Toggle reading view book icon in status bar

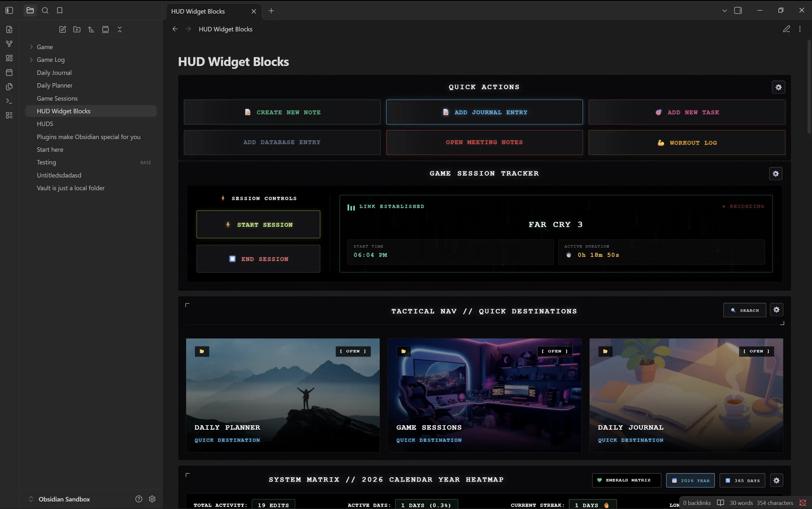pyautogui.click(x=720, y=503)
